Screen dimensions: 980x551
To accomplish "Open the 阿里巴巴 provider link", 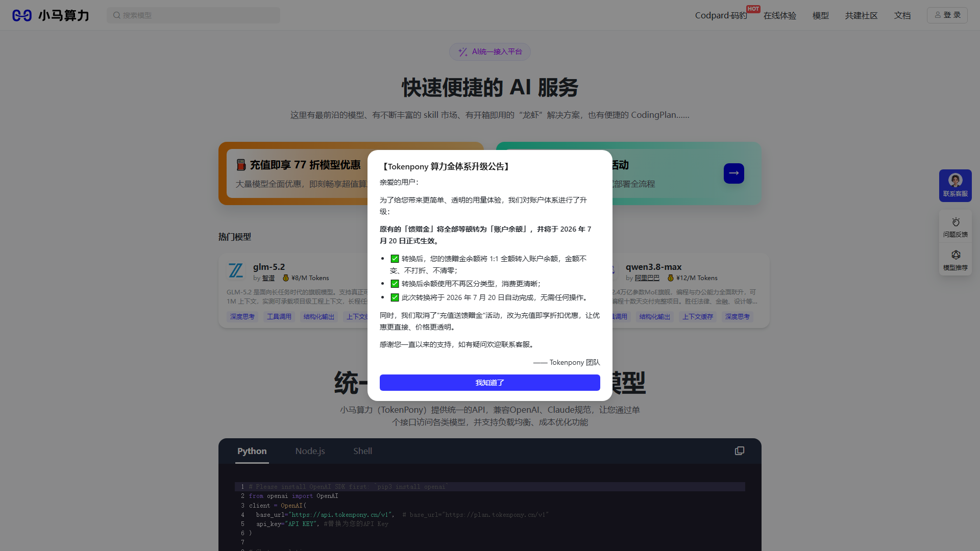I will click(x=647, y=278).
